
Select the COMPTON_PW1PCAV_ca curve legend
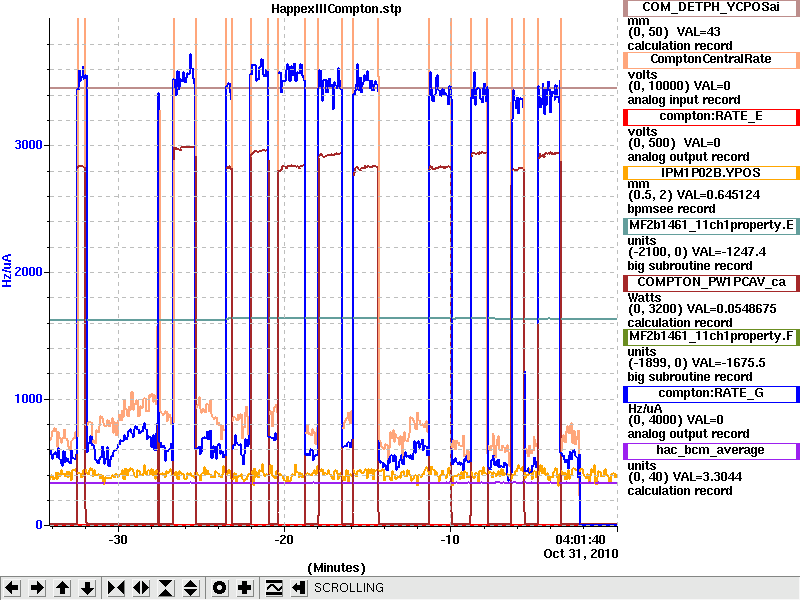click(x=711, y=283)
